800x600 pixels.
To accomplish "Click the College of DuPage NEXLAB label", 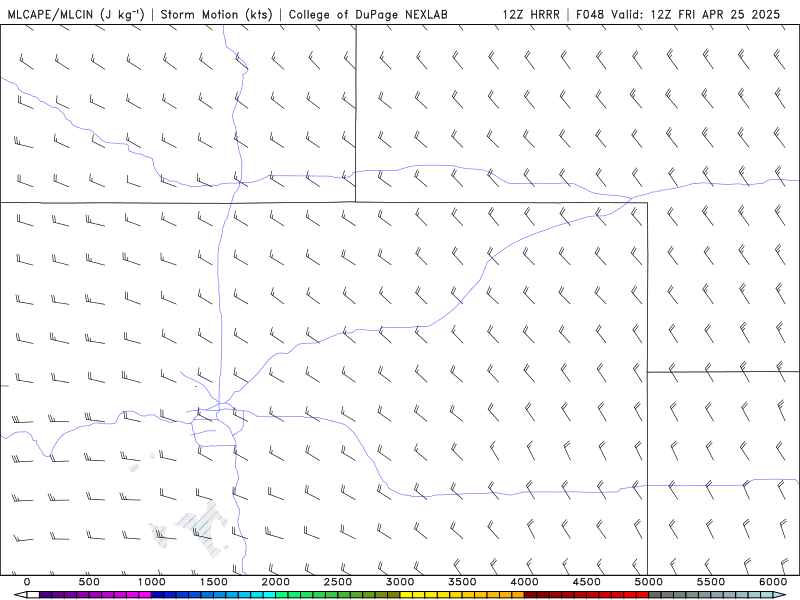I will (368, 15).
